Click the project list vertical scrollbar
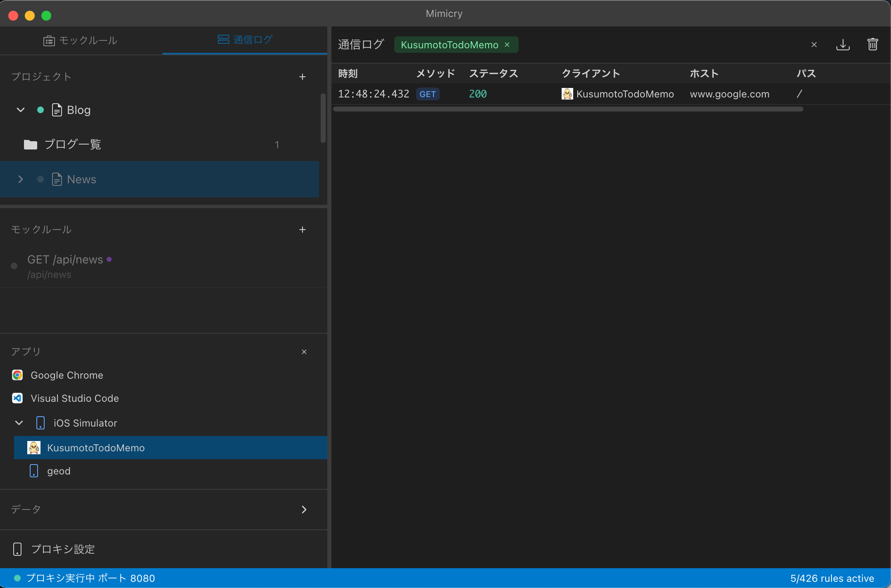The image size is (891, 588). tap(323, 118)
